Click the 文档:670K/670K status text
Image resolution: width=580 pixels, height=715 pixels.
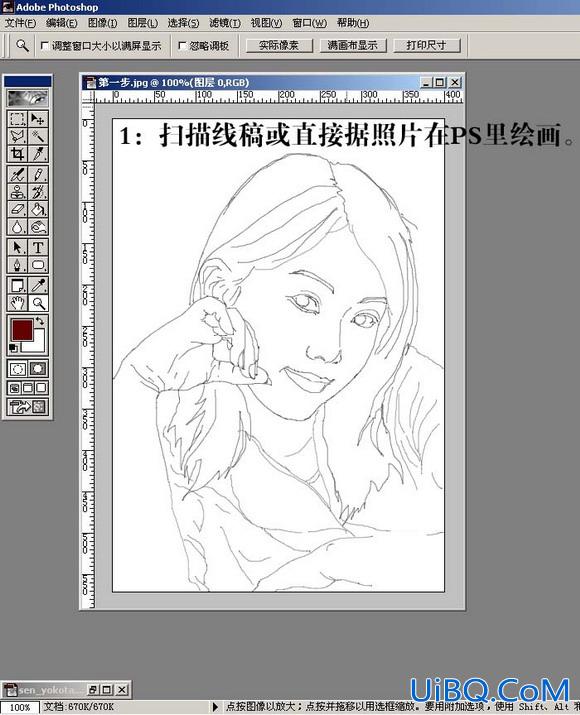click(x=78, y=707)
